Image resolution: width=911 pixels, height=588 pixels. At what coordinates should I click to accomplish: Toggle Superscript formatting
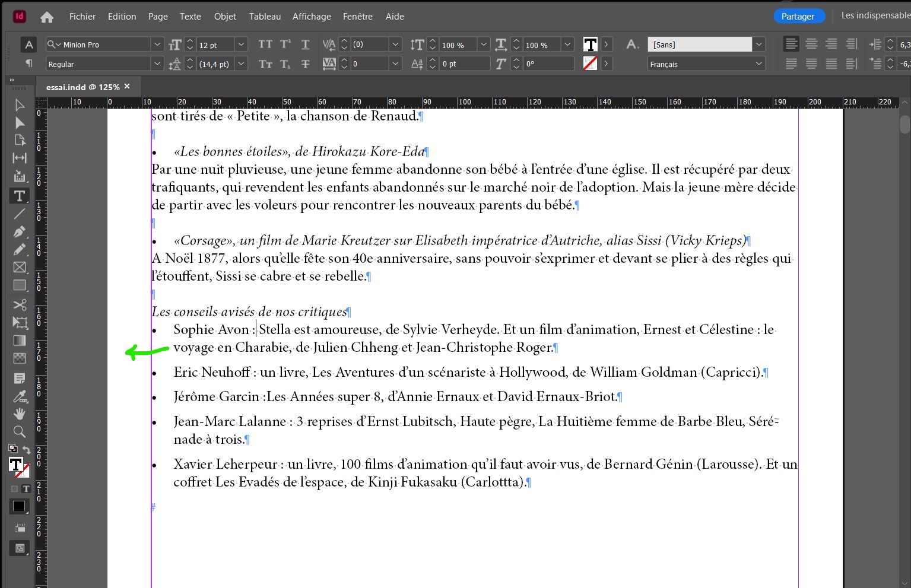[x=285, y=44]
